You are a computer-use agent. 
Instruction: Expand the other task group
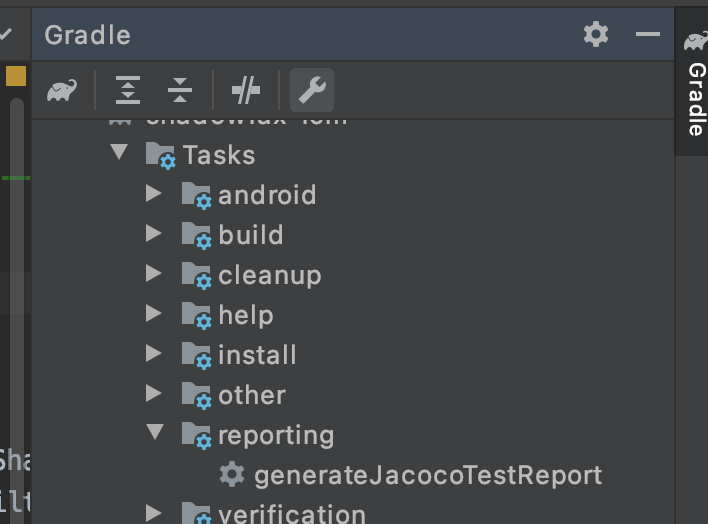pyautogui.click(x=154, y=393)
